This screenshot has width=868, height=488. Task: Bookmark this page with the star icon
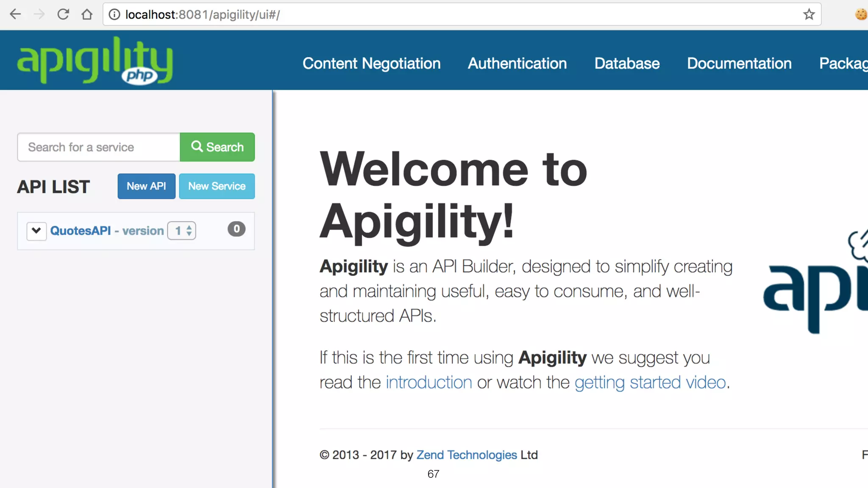pyautogui.click(x=809, y=14)
